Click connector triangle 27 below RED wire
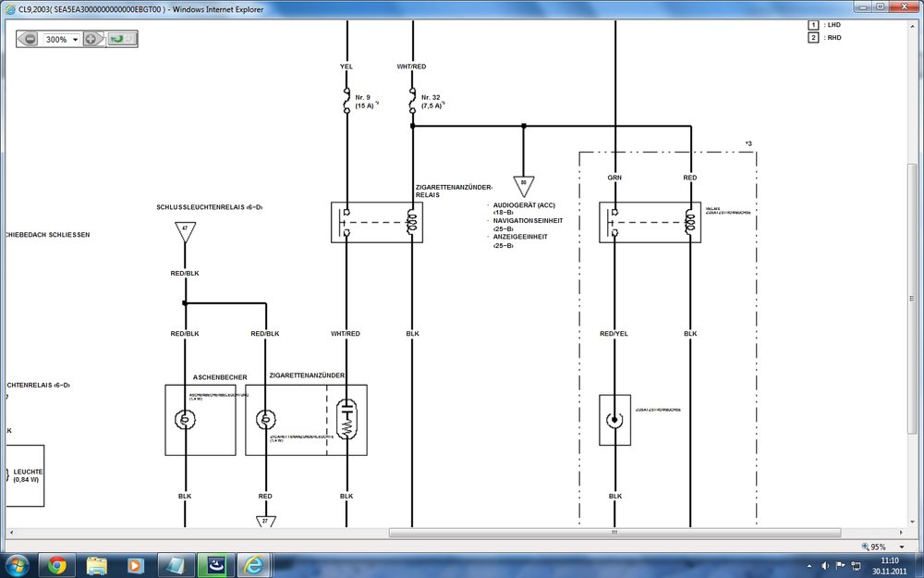 pyautogui.click(x=265, y=523)
